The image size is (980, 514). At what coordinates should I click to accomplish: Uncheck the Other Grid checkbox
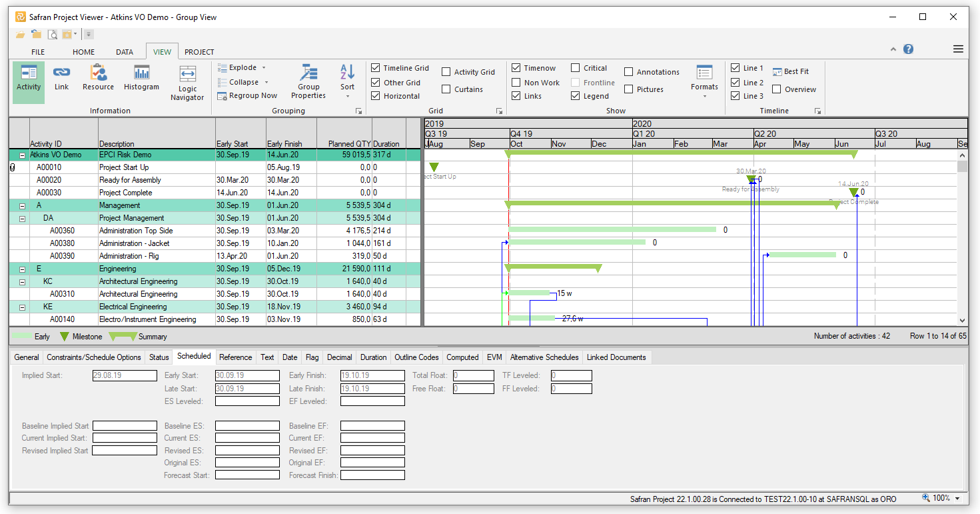(x=376, y=83)
